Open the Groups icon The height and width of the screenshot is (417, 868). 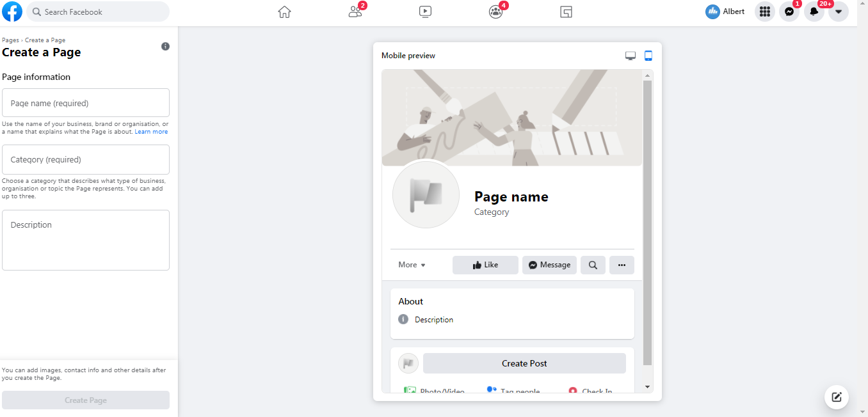point(495,12)
